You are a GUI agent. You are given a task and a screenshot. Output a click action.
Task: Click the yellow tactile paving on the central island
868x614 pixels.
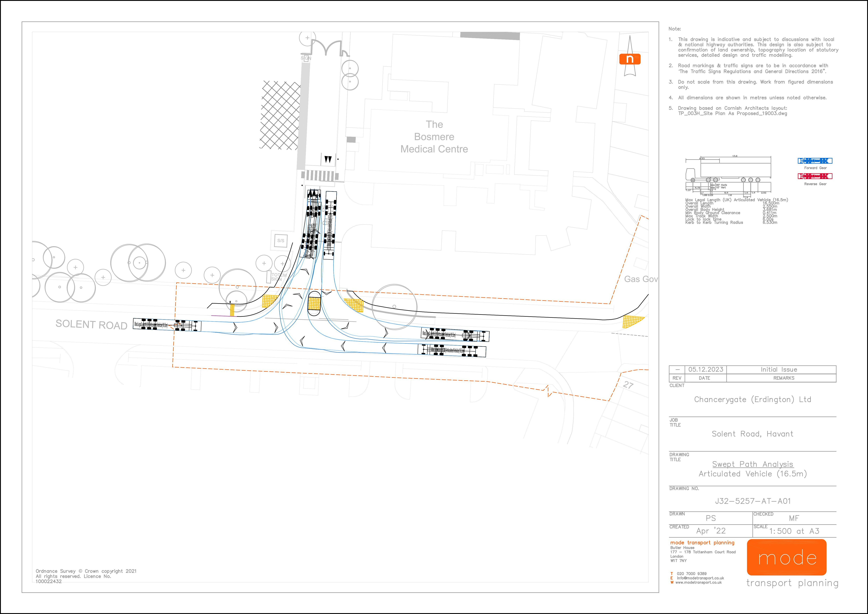coord(314,304)
